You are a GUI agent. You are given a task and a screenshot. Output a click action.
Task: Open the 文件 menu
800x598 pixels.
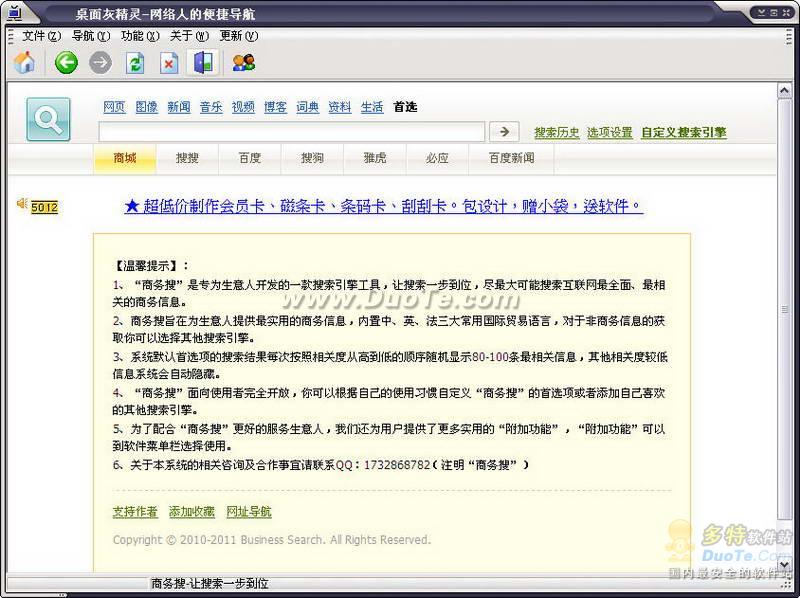coord(41,36)
